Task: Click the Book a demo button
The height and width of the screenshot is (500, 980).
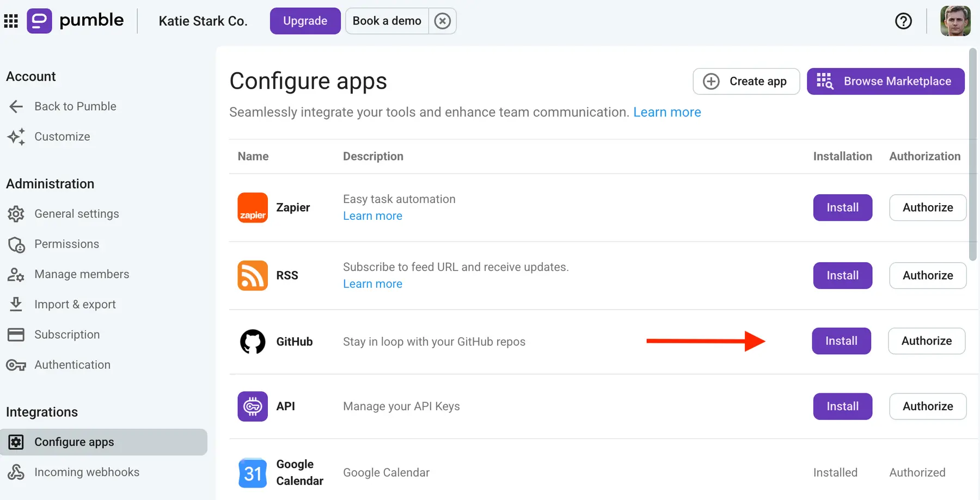Action: tap(387, 21)
